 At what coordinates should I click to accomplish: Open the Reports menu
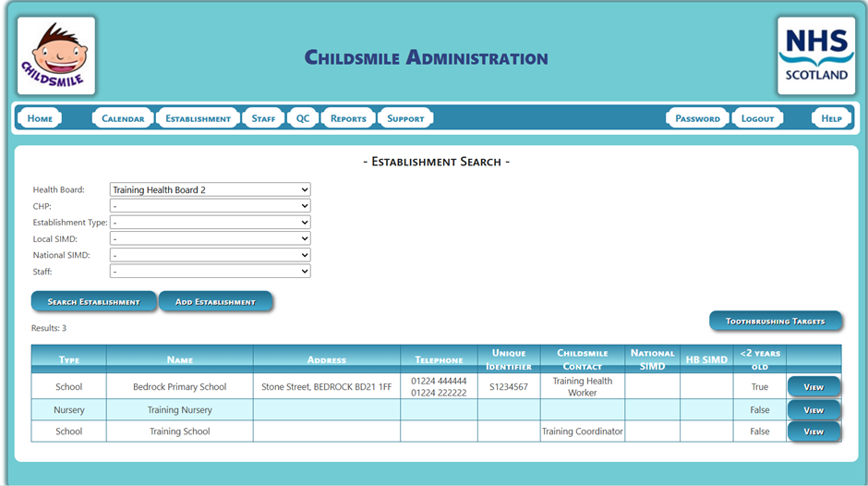click(348, 118)
